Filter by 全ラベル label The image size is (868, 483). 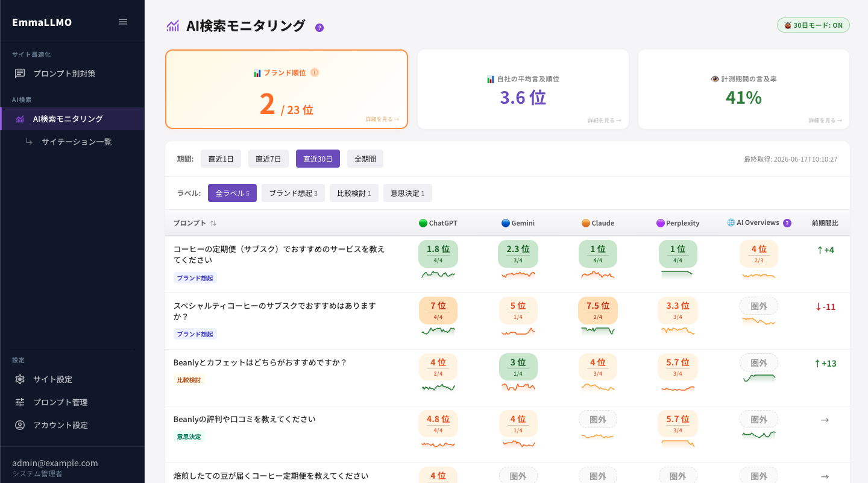pos(232,193)
